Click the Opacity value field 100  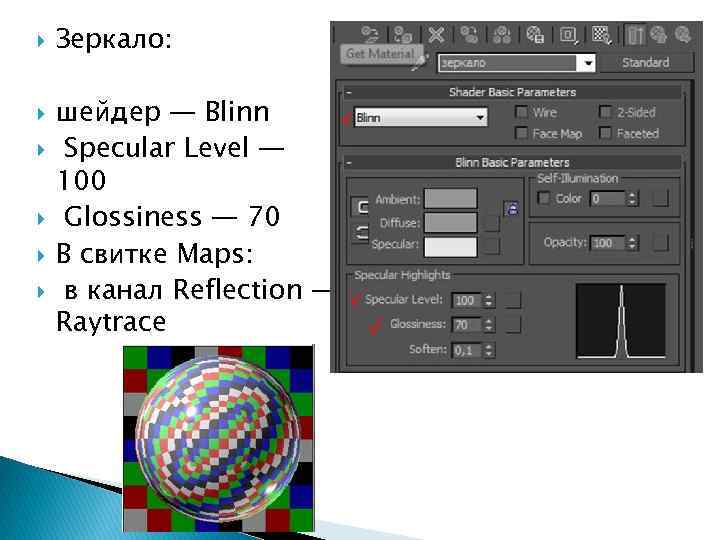click(608, 242)
